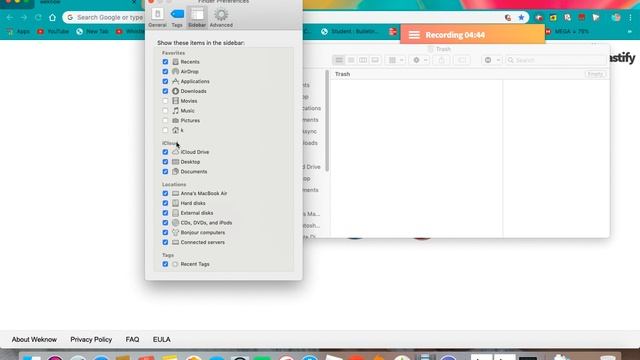Go to Chrome home page icon
This screenshot has height=360, width=640.
(x=52, y=18)
